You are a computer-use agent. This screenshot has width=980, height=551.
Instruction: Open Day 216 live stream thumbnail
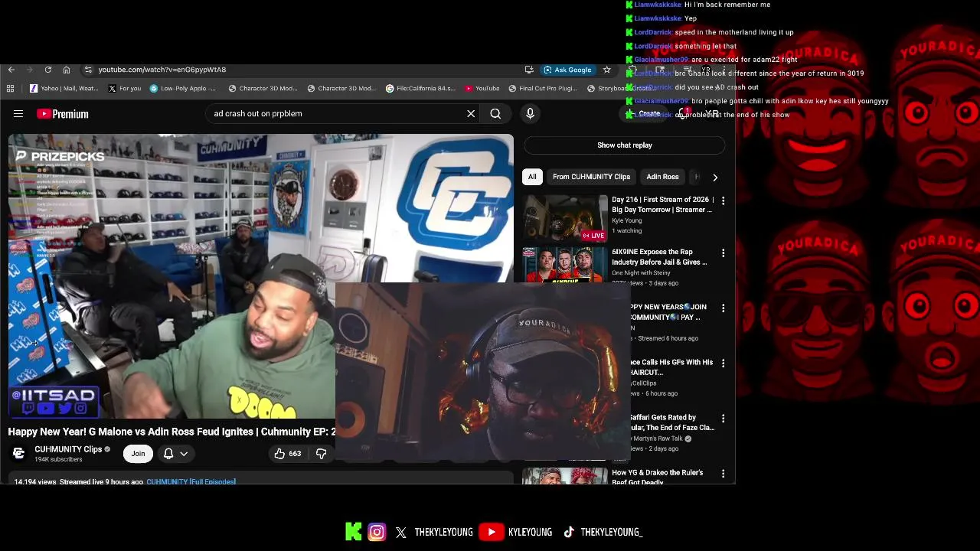pyautogui.click(x=565, y=218)
